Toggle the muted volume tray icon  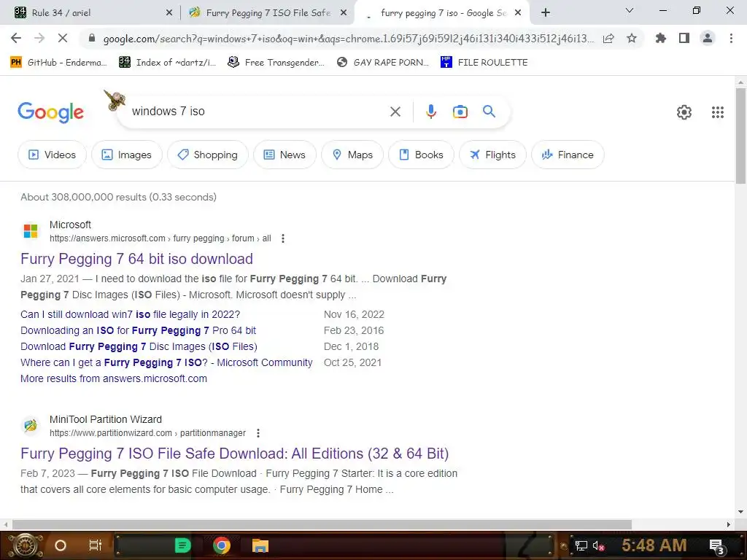(598, 545)
